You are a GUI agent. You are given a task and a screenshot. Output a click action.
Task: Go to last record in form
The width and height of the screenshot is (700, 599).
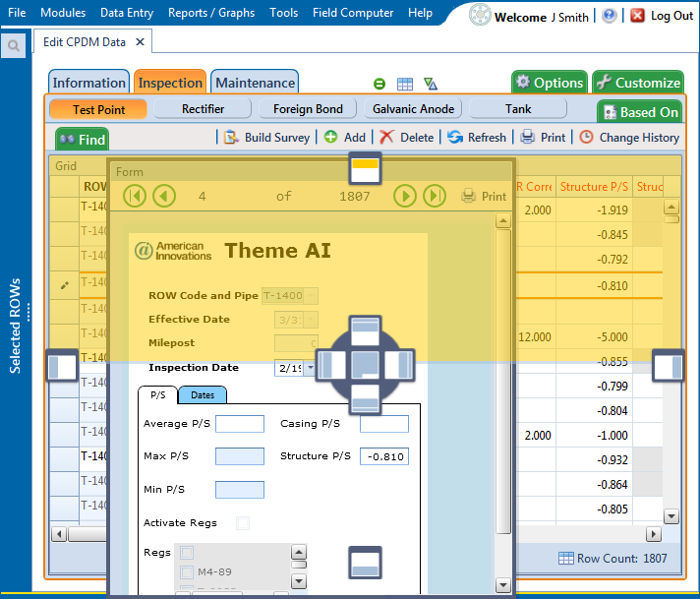[x=435, y=196]
